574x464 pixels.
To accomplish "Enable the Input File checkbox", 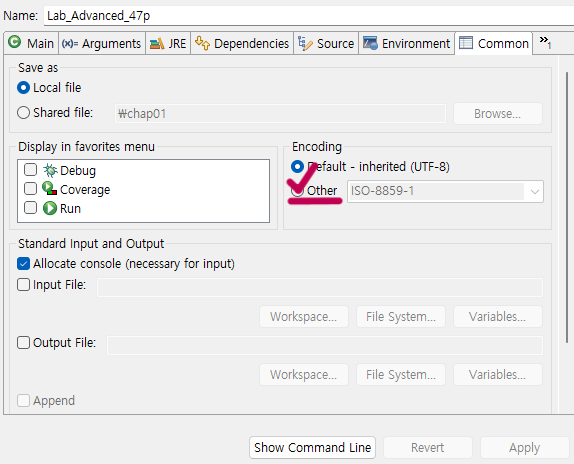I will (x=23, y=284).
